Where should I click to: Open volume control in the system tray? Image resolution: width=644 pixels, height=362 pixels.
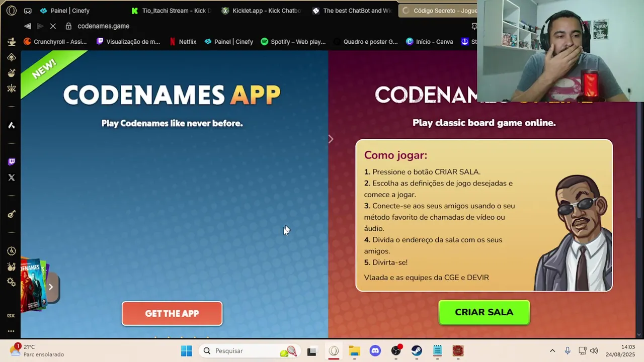pyautogui.click(x=594, y=351)
